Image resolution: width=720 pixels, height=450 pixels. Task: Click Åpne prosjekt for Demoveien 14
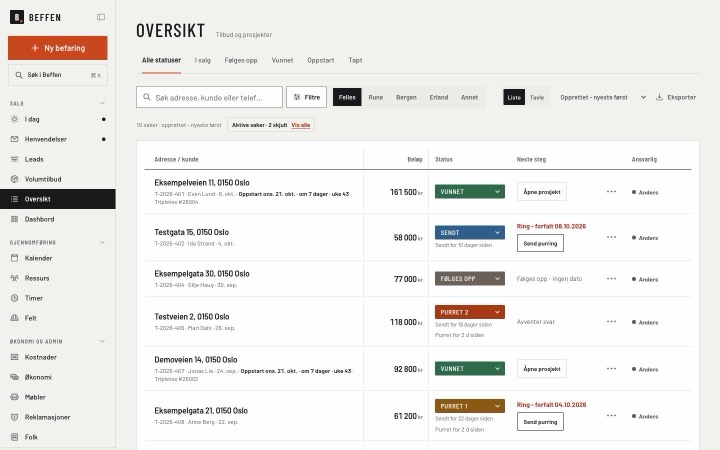[542, 369]
